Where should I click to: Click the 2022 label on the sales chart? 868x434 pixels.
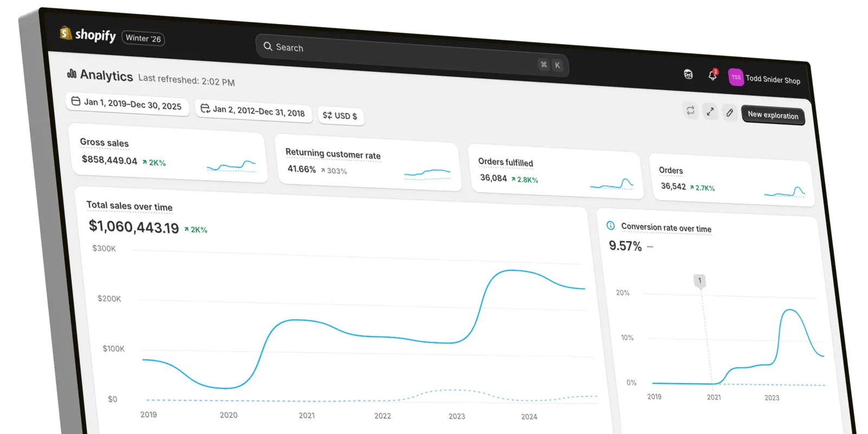382,416
